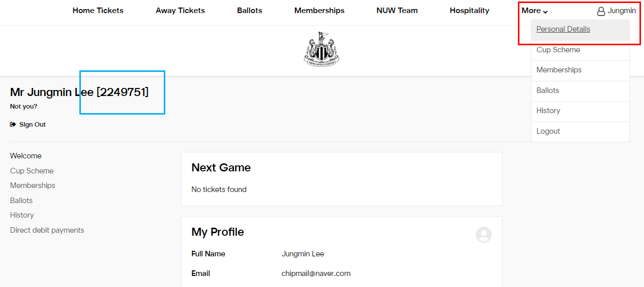The width and height of the screenshot is (644, 287).
Task: Click the Newcastle United crest logo
Action: point(321,49)
